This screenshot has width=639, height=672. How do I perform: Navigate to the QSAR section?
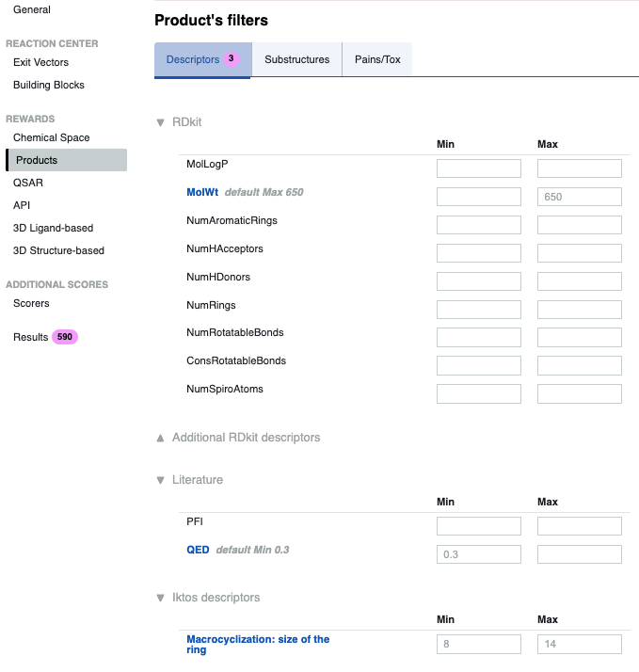(x=28, y=183)
